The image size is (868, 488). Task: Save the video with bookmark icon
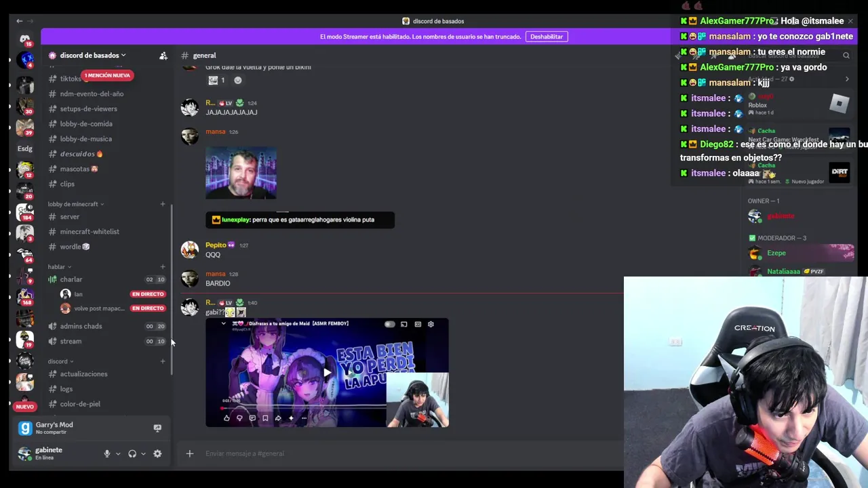pyautogui.click(x=265, y=418)
